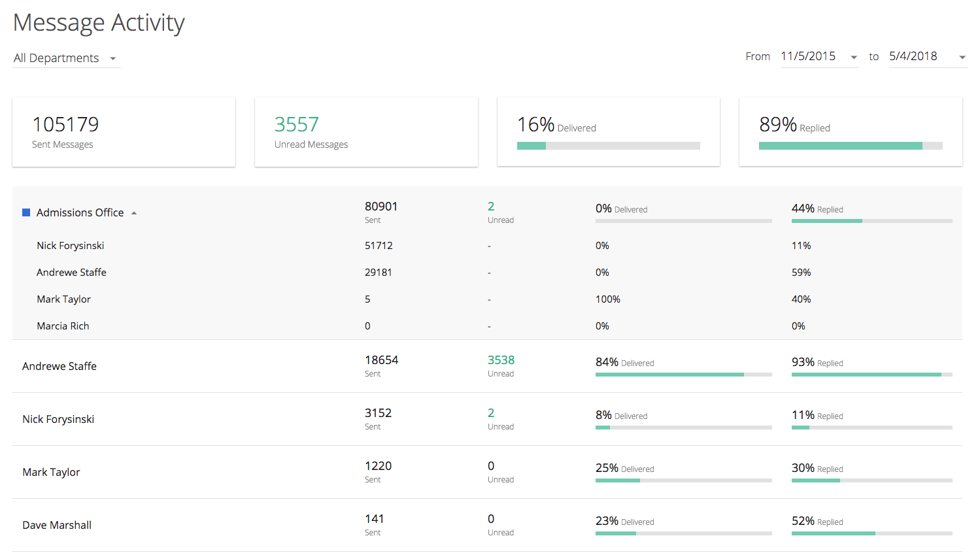
Task: Click Dave Marshall's 52% Replied bar
Action: [871, 533]
